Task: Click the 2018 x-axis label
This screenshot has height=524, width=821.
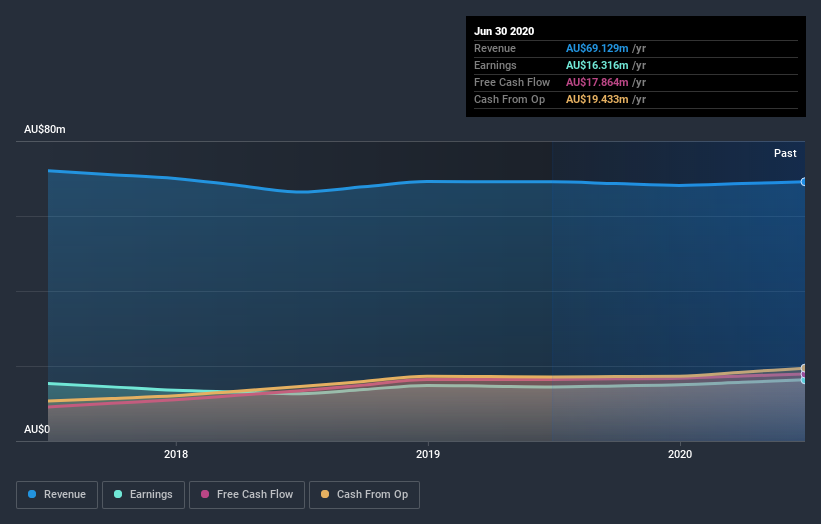Action: [176, 454]
